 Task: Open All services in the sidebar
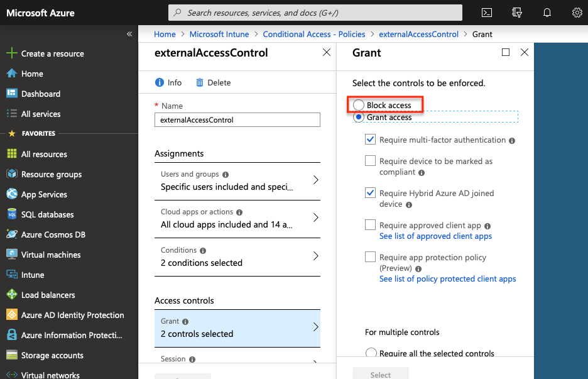(x=41, y=114)
